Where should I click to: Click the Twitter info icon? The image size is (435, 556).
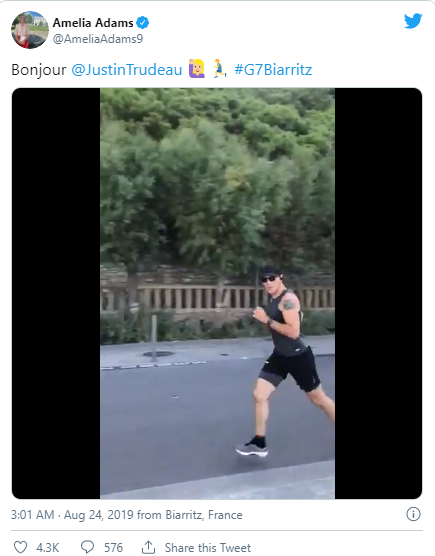coord(413,514)
